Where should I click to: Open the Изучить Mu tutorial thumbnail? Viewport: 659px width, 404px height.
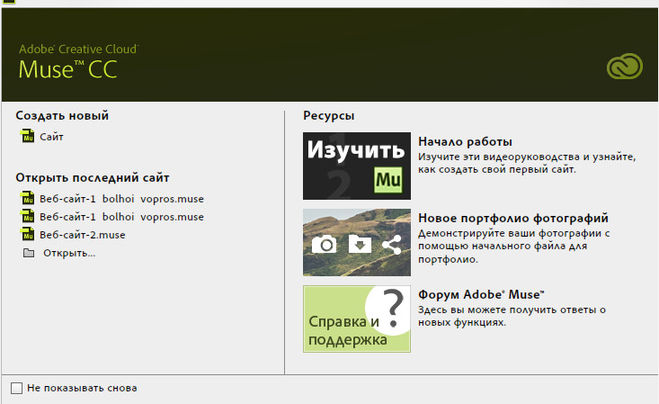[357, 166]
